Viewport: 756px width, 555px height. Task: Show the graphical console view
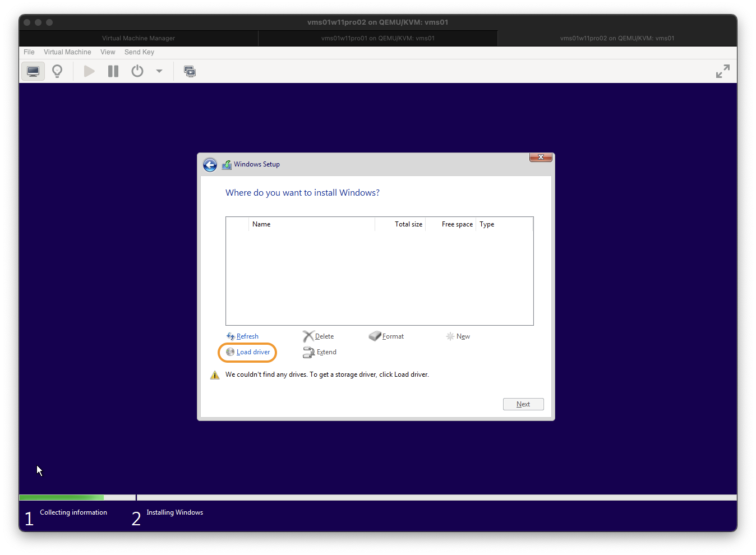[33, 71]
